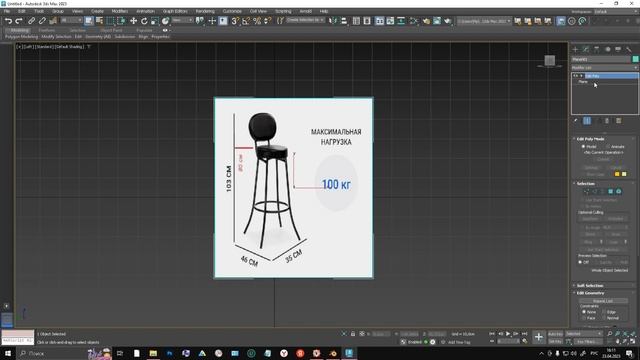
Task: Click Remove Modifier trash icon
Action: click(607, 121)
